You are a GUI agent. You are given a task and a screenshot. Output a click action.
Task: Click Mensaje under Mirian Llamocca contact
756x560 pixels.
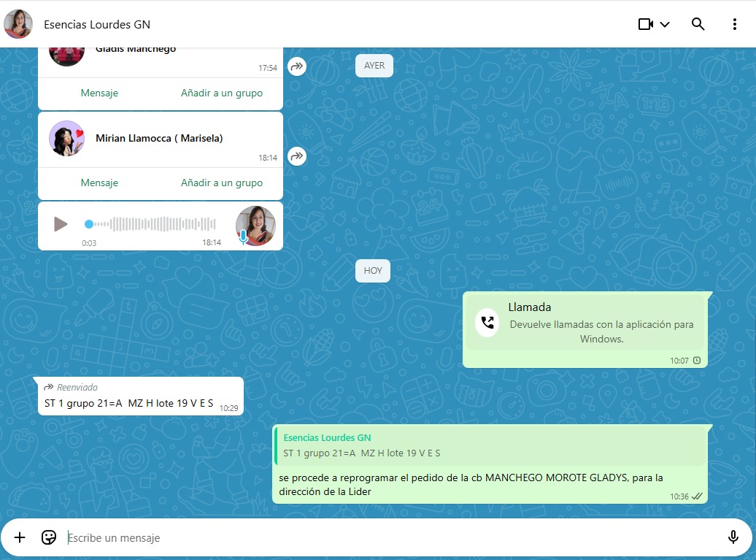tap(99, 183)
